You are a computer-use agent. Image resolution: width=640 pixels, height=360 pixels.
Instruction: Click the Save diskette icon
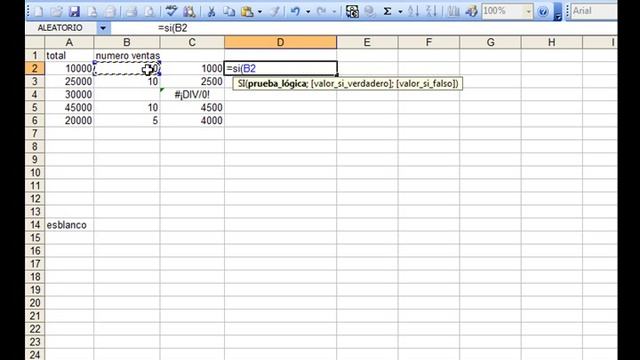tap(74, 11)
